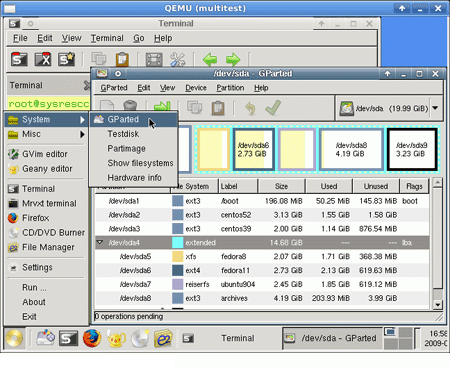The image size is (450, 369).
Task: Open the Device menu in GParted
Action: point(196,88)
